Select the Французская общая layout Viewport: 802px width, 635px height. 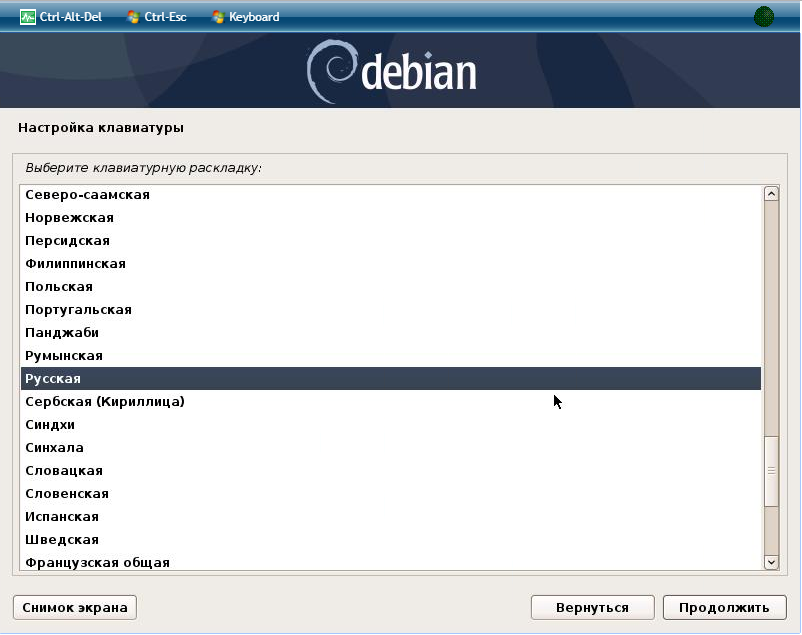[391, 562]
